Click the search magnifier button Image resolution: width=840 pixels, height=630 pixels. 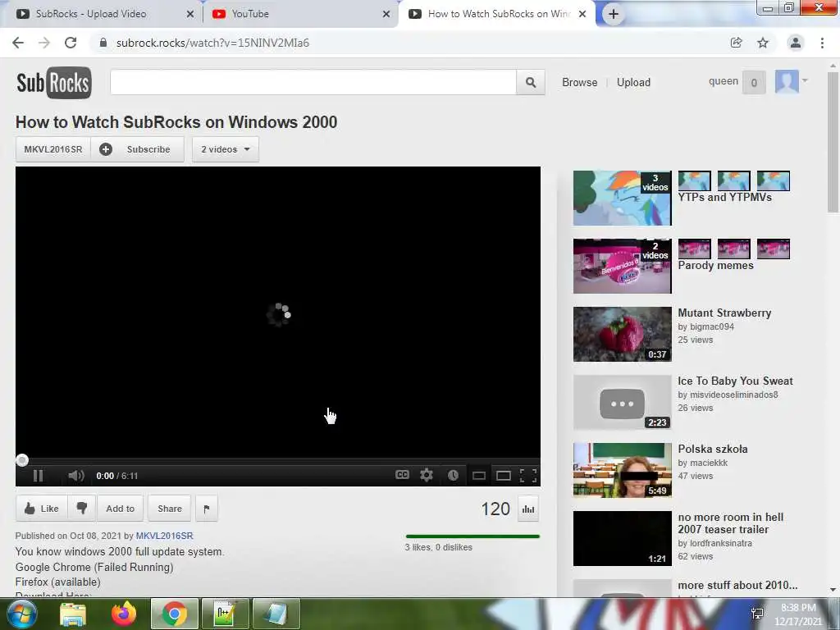tap(531, 82)
